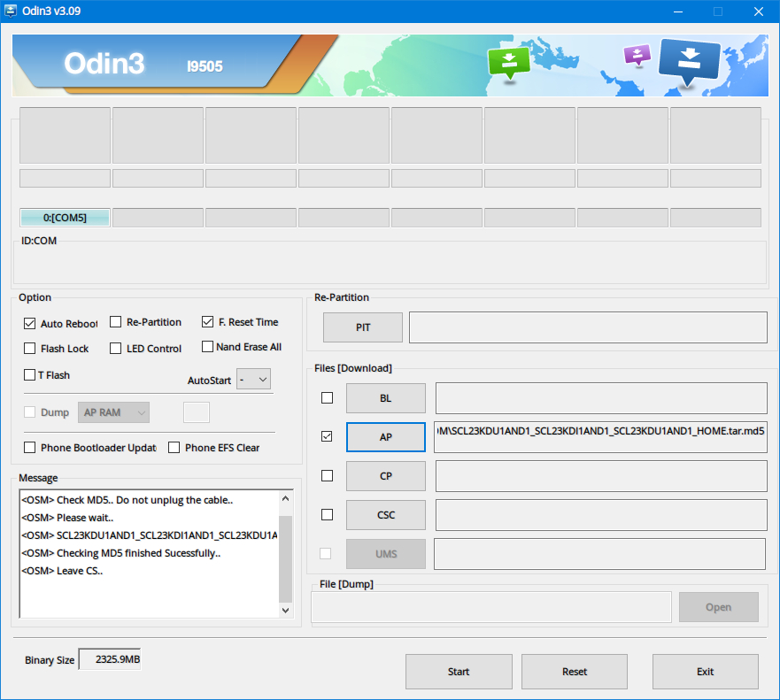Click 'Checking MD5 finished Sucessfully..' log line
Screen dimensions: 780x700
(x=121, y=553)
